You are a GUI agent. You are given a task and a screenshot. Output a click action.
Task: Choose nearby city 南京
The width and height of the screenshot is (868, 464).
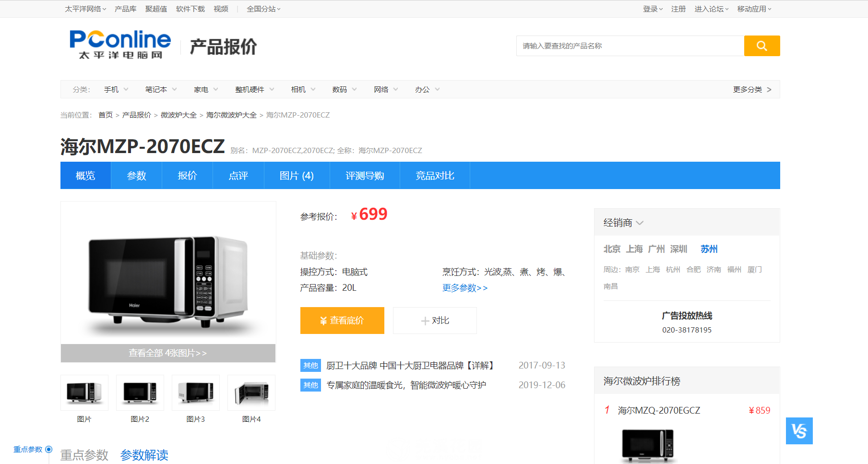pos(632,270)
